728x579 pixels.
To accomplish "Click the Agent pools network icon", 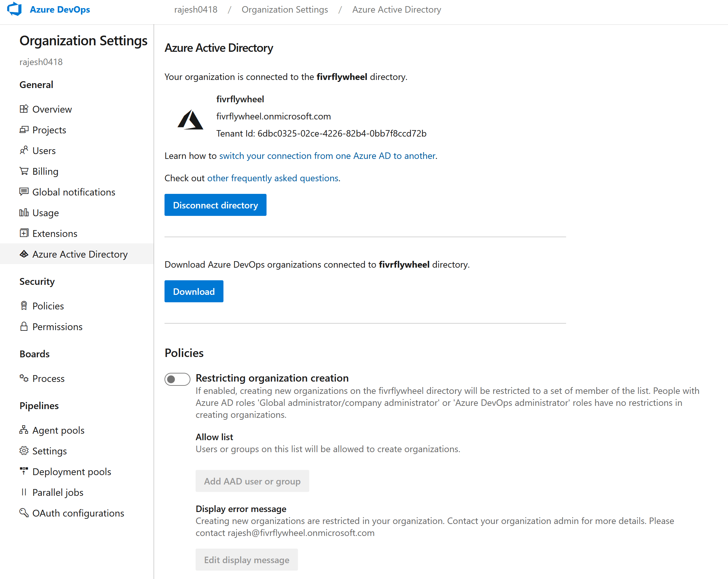I will tap(24, 430).
